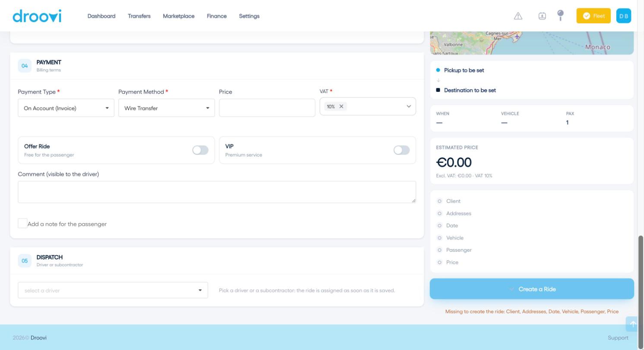
Task: Click the blue pickup dot marker
Action: [x=438, y=70]
